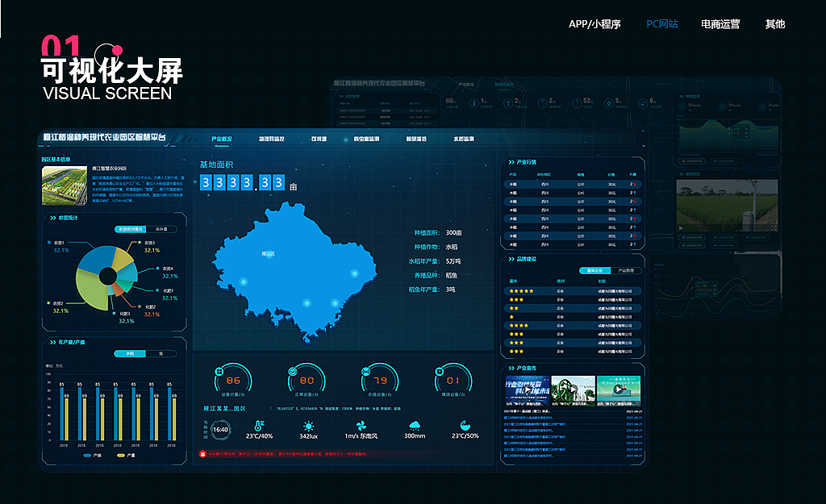Click the 基地面积 heading

(216, 165)
